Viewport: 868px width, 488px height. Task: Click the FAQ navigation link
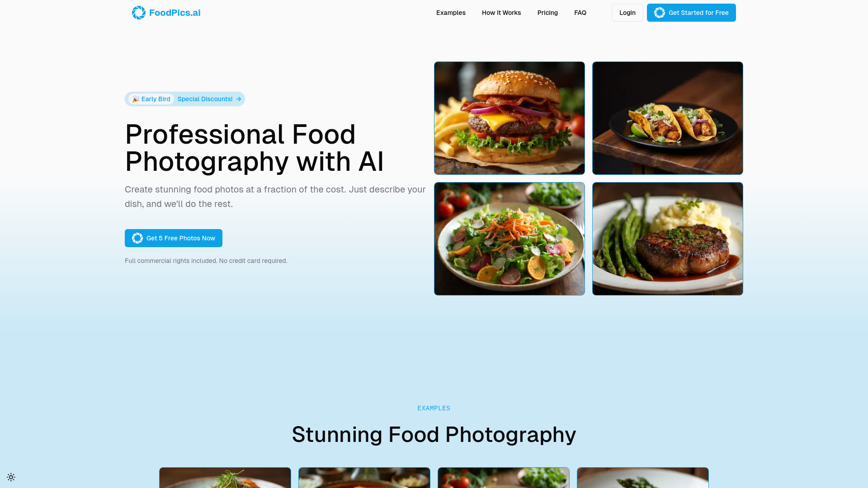click(x=580, y=13)
